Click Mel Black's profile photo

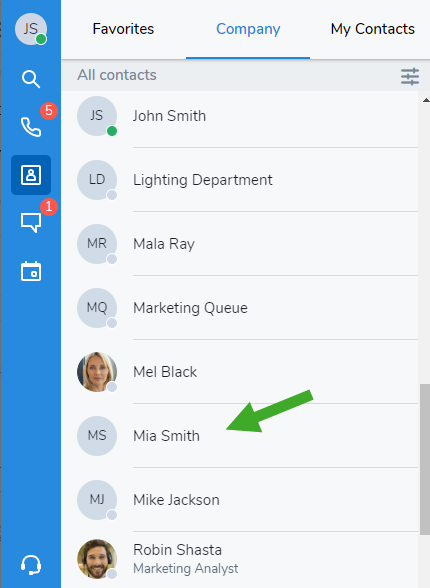coord(97,372)
